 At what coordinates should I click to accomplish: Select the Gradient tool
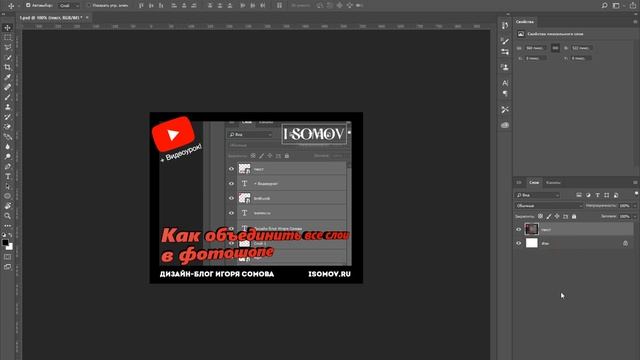7,137
